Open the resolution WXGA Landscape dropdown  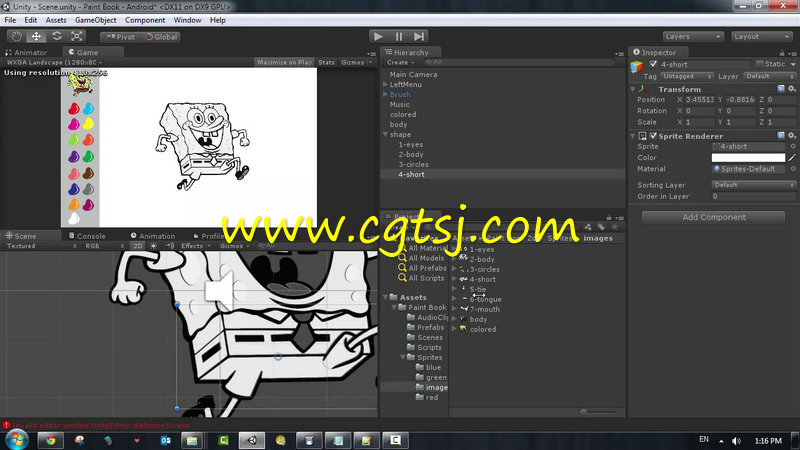pyautogui.click(x=53, y=62)
